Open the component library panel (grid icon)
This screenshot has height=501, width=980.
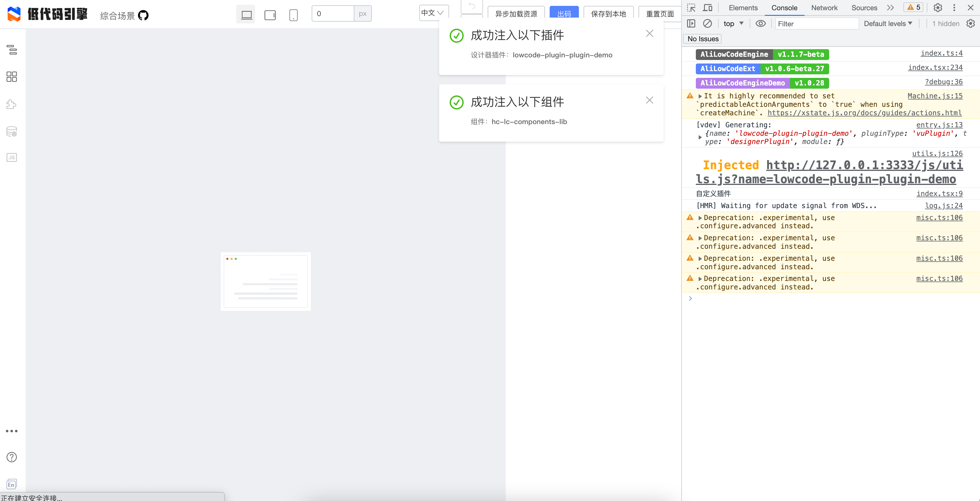(x=11, y=76)
